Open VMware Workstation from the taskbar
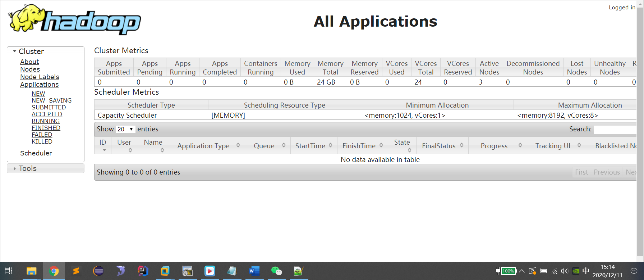 click(x=165, y=271)
